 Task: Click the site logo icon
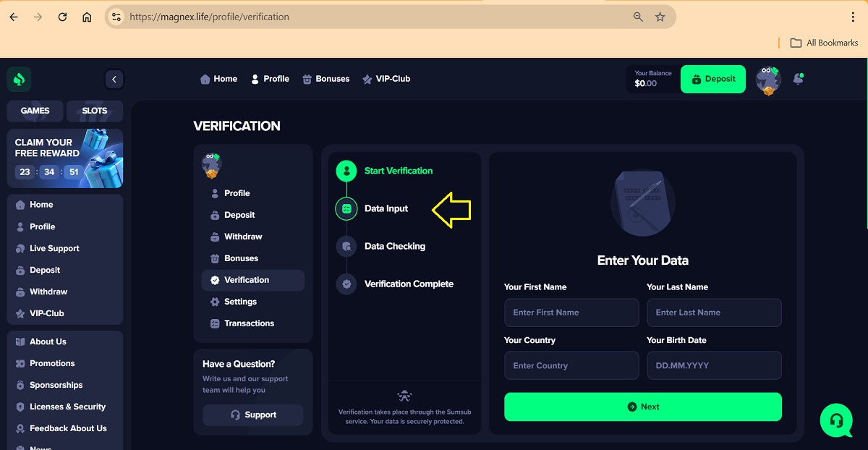coord(20,79)
